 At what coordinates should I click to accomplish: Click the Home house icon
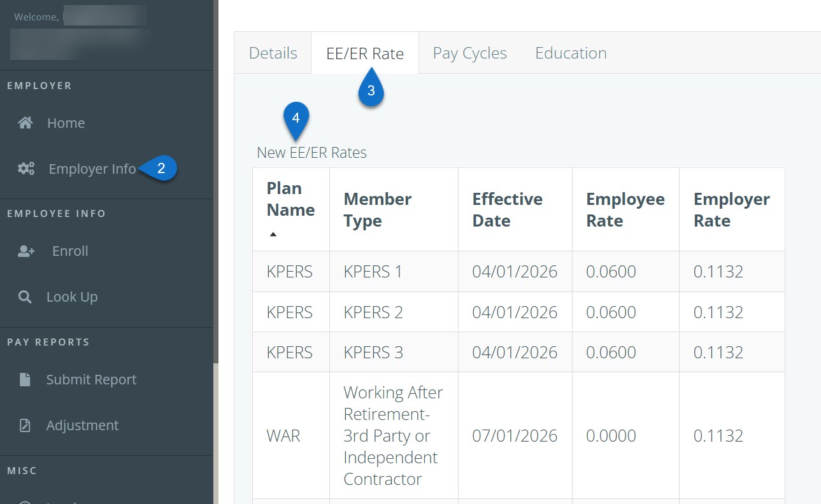point(25,123)
